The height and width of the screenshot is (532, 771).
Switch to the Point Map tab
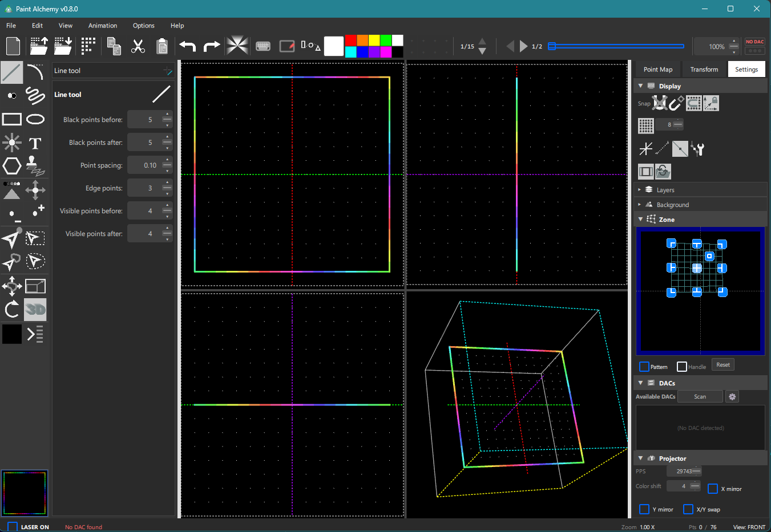658,68
